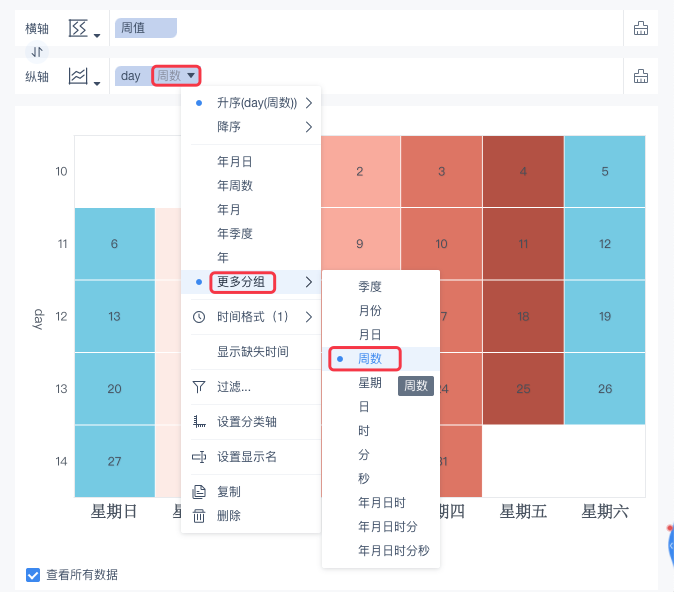
Task: Select 年月日时分秒 in the submenu
Action: point(394,550)
